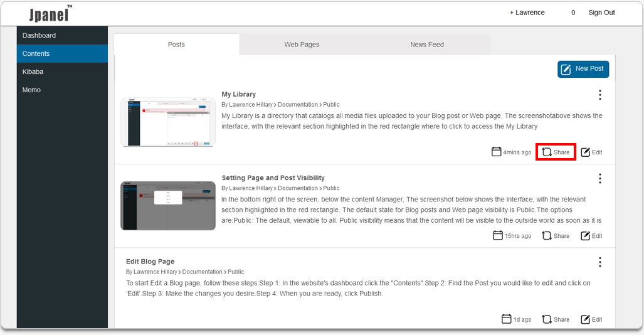Click the 15hrs ago timestamp
This screenshot has height=335, width=644.
518,236
